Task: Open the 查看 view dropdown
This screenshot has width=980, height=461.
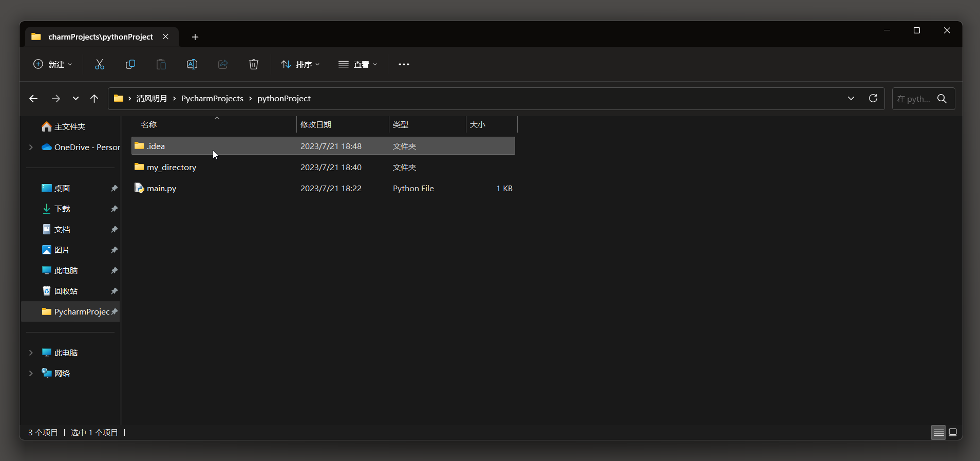Action: point(358,64)
